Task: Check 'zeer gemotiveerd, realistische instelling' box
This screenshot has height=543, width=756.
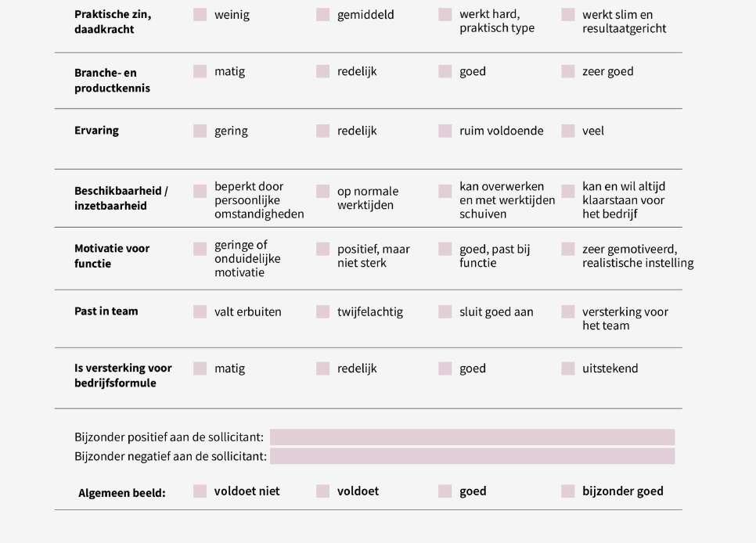Action: point(568,249)
